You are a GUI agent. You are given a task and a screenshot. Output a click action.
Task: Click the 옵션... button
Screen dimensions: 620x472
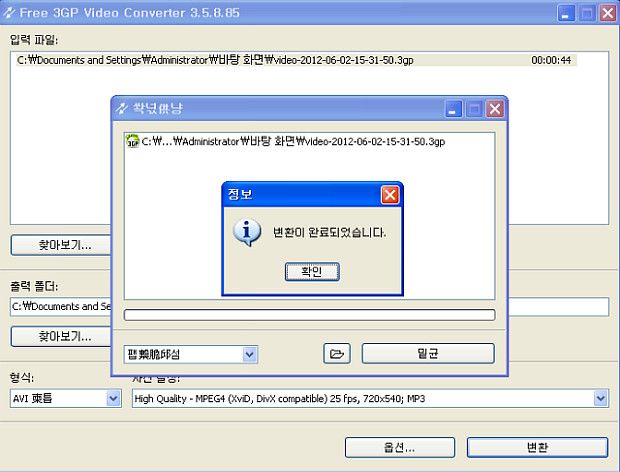click(x=400, y=447)
